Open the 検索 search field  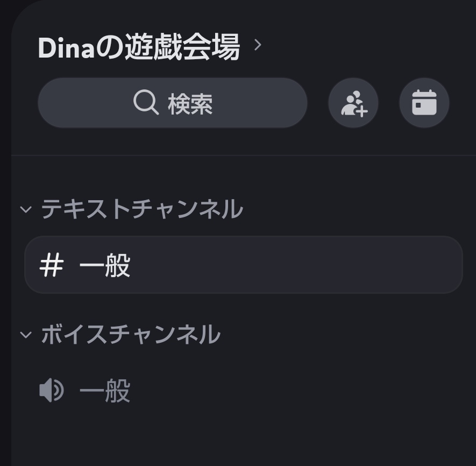pos(173,103)
